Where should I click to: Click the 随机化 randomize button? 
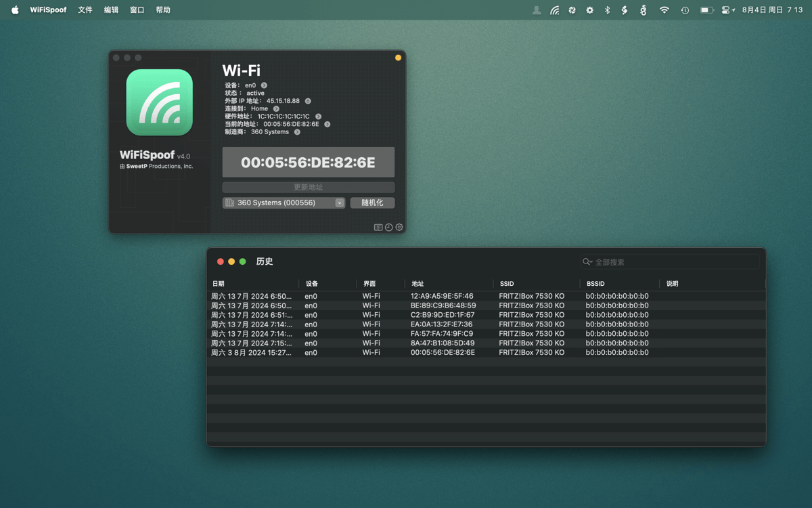click(x=372, y=203)
